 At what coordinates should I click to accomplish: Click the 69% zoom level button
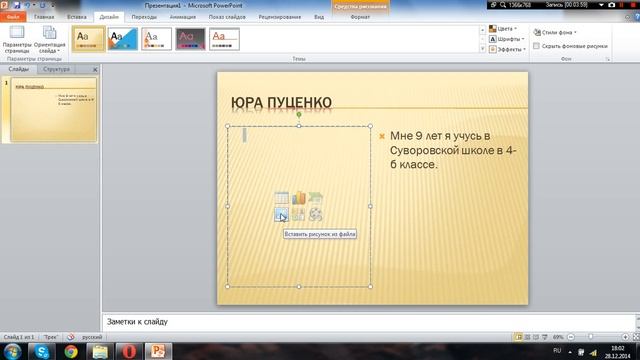click(x=558, y=337)
